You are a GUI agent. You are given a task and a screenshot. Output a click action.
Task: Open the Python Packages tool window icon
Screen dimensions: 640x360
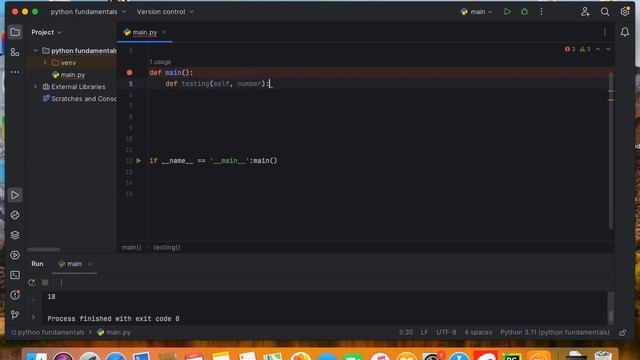[x=15, y=215]
